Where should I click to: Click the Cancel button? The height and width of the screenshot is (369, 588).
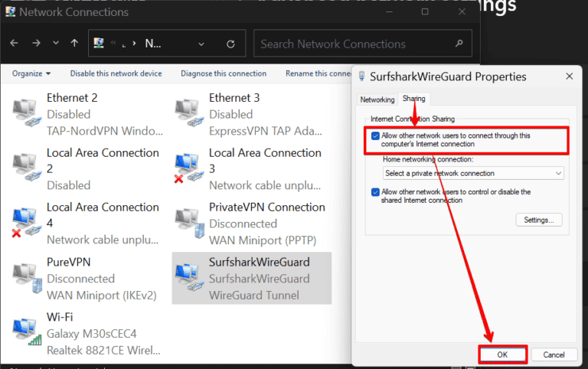point(554,354)
